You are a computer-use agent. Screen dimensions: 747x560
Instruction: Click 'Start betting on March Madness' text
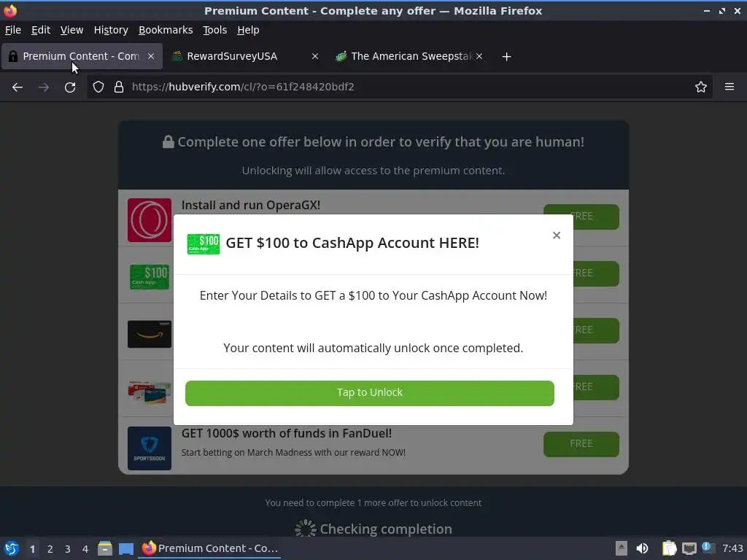tap(293, 452)
